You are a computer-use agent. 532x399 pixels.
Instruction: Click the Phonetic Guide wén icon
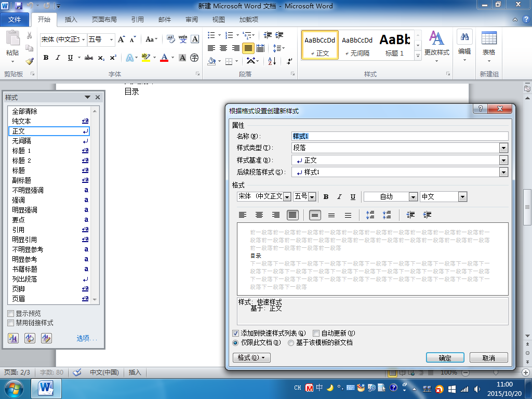click(x=183, y=39)
